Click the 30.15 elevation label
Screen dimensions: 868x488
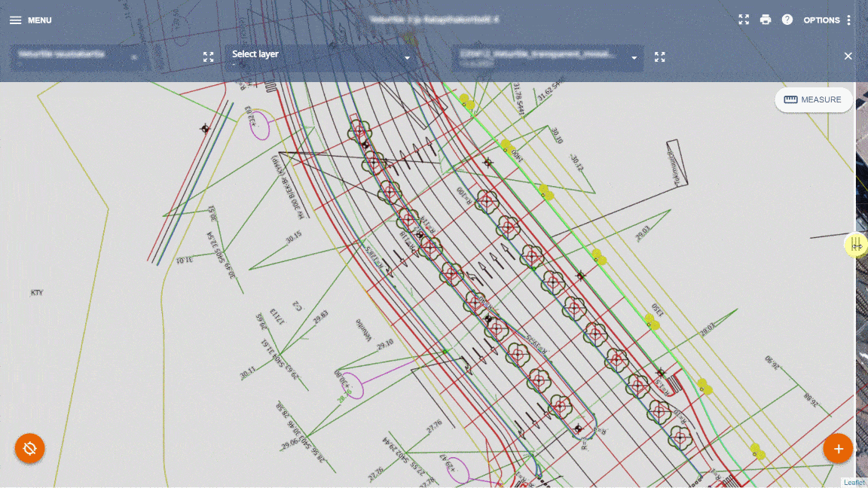(x=293, y=237)
